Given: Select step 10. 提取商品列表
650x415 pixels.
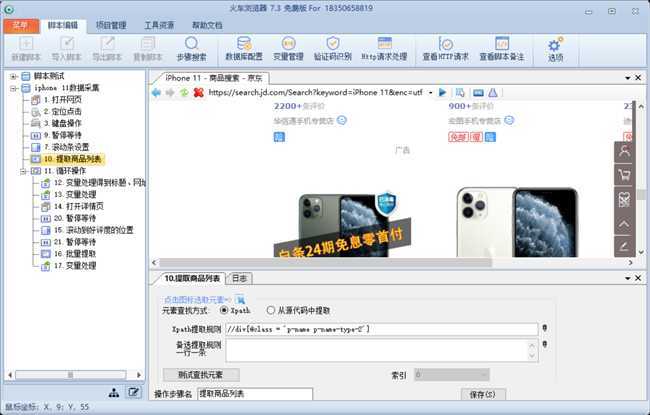Looking at the screenshot, I should 73,159.
